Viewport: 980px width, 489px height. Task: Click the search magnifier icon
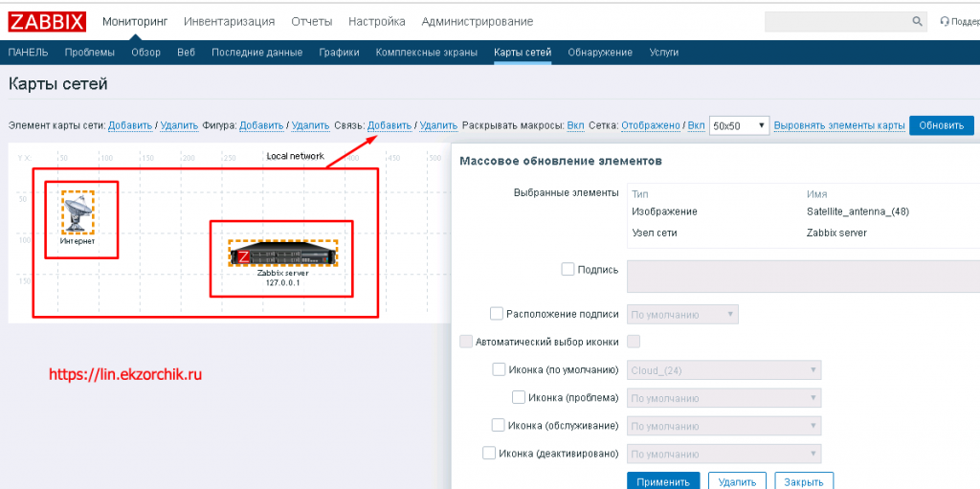pos(916,21)
